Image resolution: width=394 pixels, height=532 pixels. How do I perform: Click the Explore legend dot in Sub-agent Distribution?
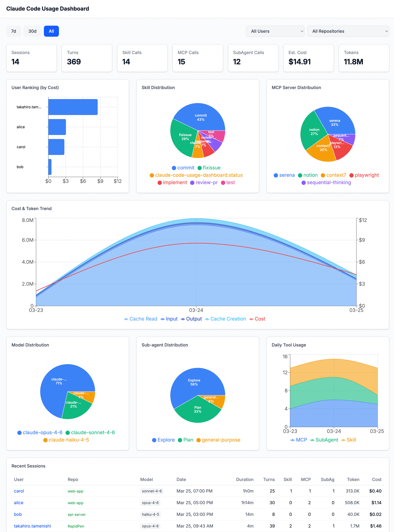pyautogui.click(x=154, y=440)
